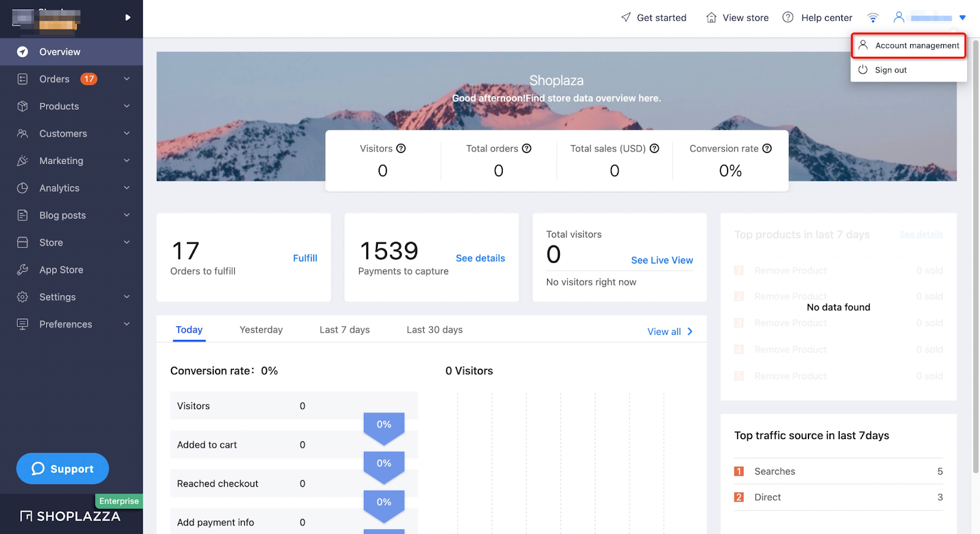Click the Support button
Image resolution: width=980 pixels, height=534 pixels.
pyautogui.click(x=62, y=468)
